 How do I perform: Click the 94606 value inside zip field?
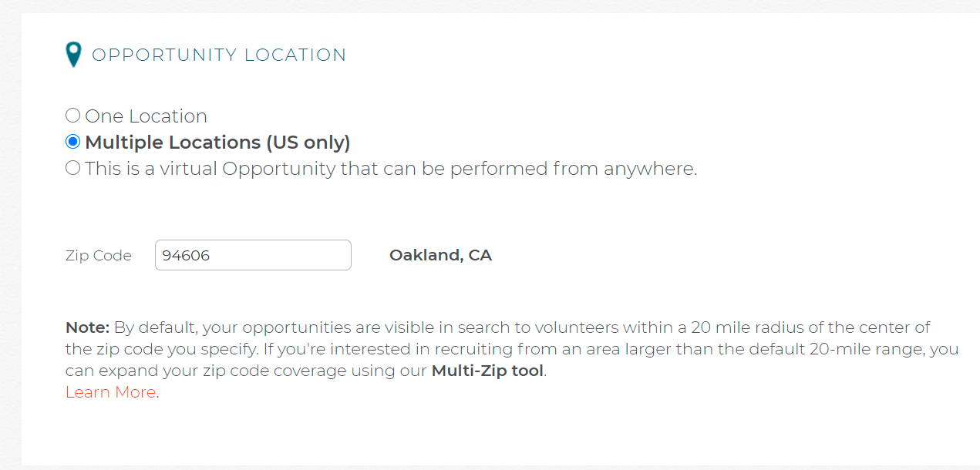coord(186,256)
